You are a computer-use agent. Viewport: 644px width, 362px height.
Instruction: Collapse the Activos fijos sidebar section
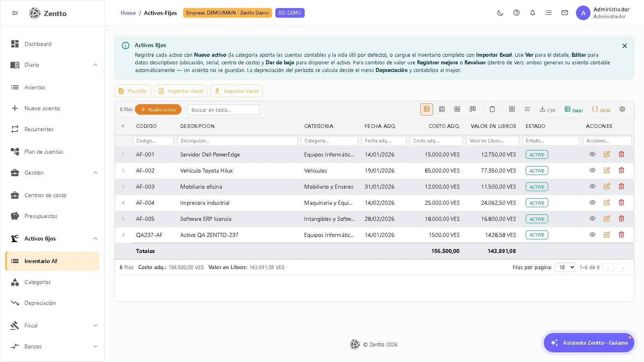95,239
